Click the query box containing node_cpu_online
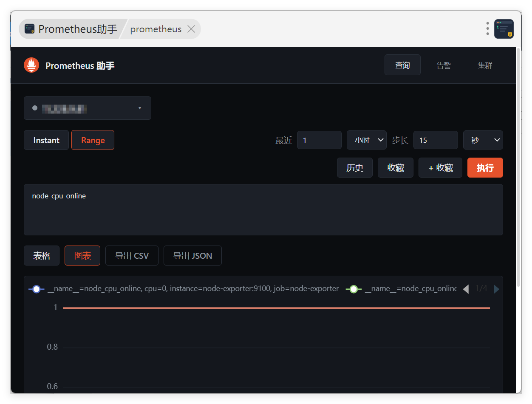532x404 pixels. point(263,209)
